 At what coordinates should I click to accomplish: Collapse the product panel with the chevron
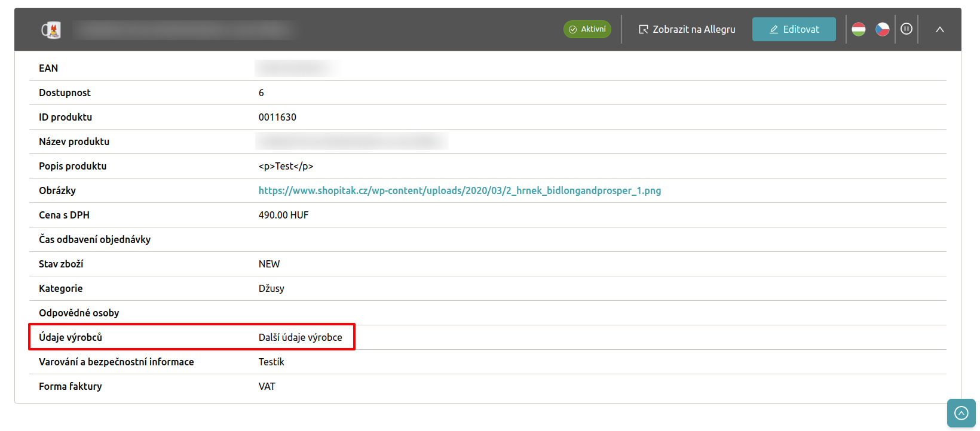(x=939, y=29)
